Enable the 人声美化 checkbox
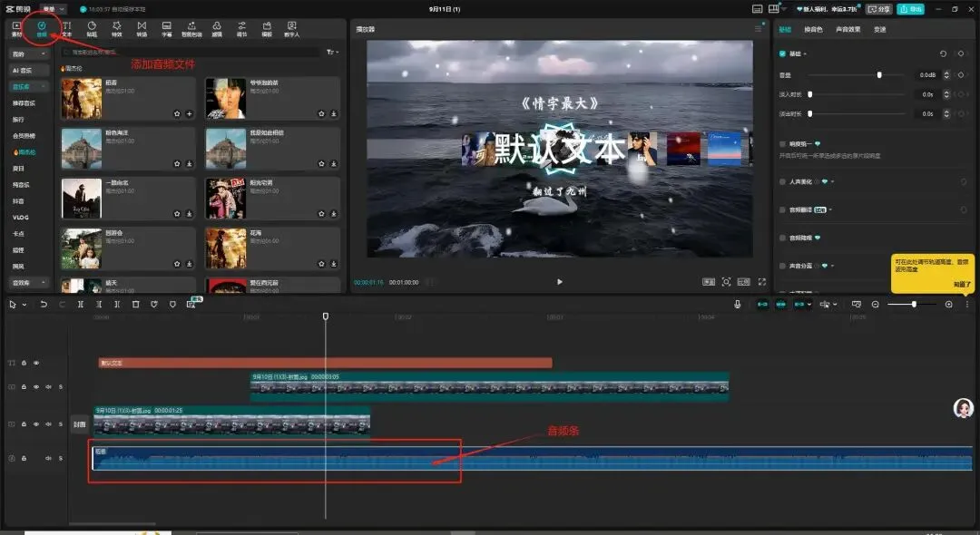The image size is (980, 535). pyautogui.click(x=783, y=181)
